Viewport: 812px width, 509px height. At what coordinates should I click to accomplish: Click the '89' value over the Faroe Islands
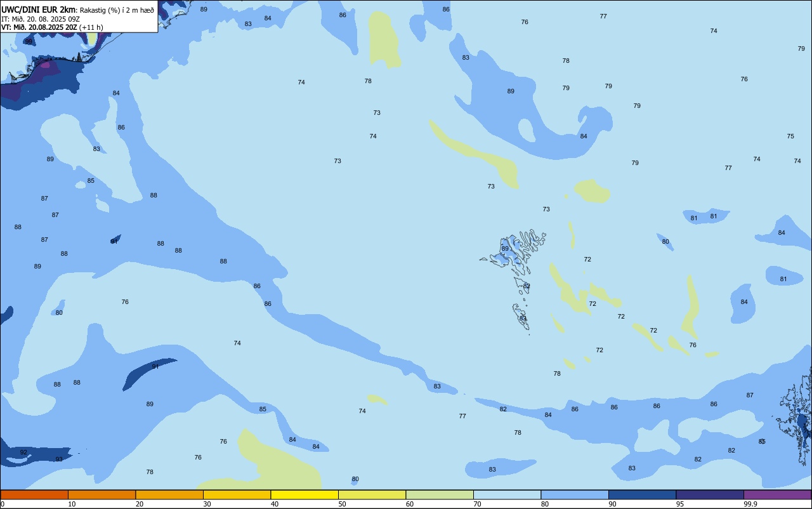pos(505,249)
